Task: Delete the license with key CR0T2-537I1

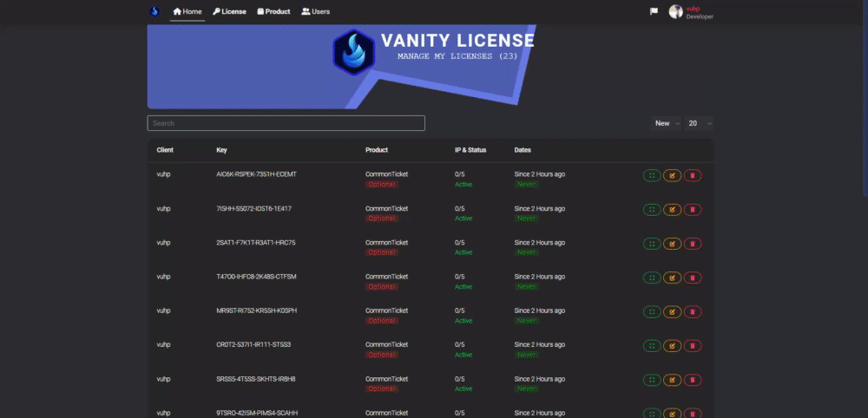Action: (x=693, y=346)
